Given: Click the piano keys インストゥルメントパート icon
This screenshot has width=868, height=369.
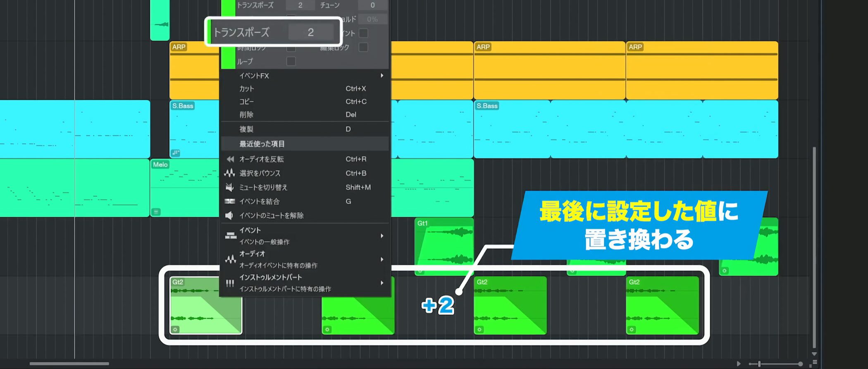Looking at the screenshot, I should tap(230, 283).
